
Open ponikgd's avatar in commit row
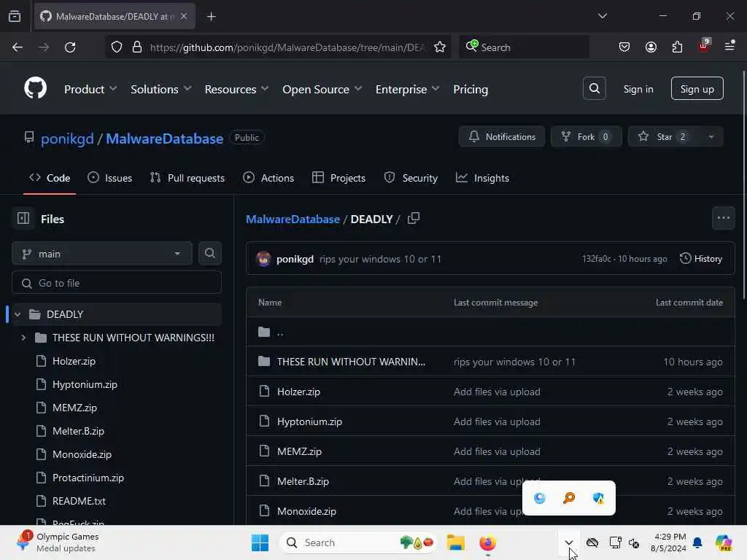click(x=263, y=259)
